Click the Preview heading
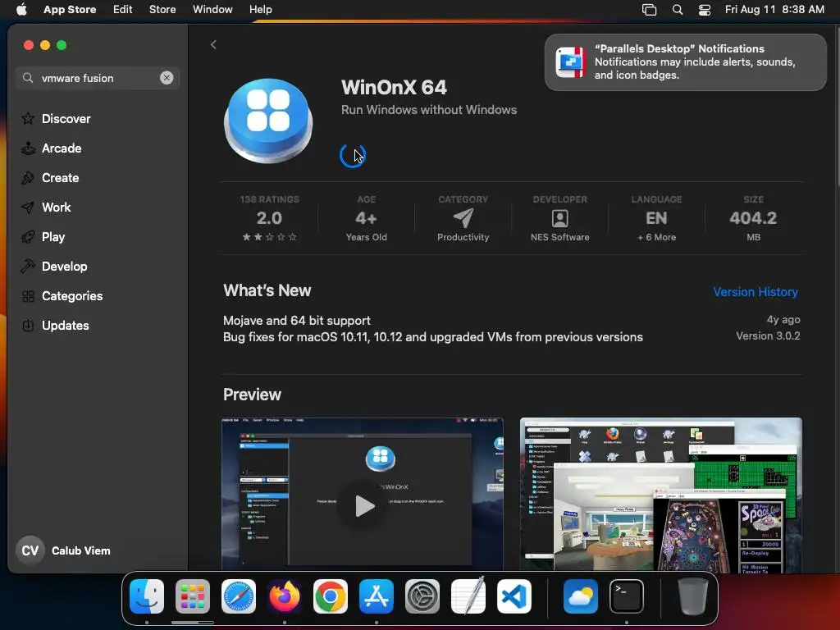This screenshot has width=840, height=630. 252,395
